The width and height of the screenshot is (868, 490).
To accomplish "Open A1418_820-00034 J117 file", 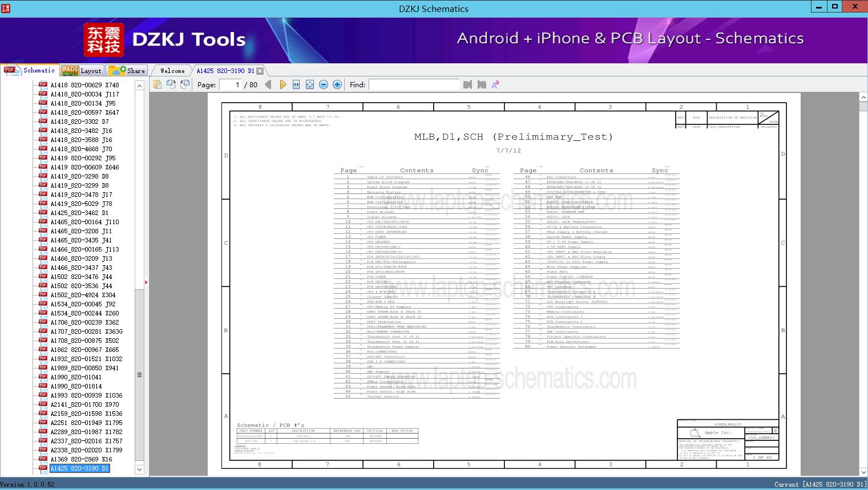I will tap(84, 94).
